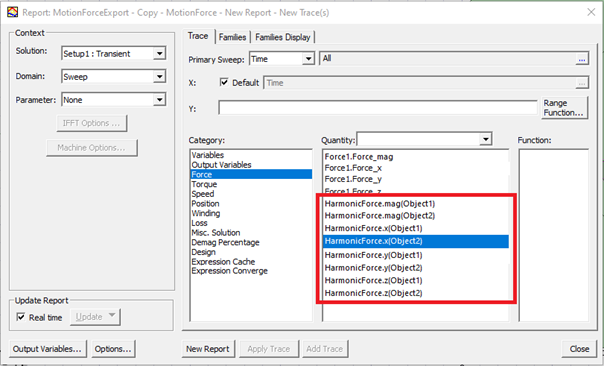Screen dimensions: 604x366
Task: Switch to the Families tab
Action: tap(232, 37)
